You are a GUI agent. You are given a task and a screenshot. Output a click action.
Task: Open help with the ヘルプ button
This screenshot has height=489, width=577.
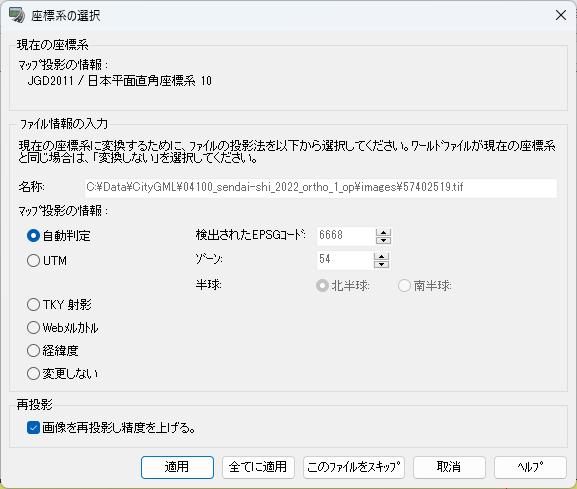click(x=530, y=467)
